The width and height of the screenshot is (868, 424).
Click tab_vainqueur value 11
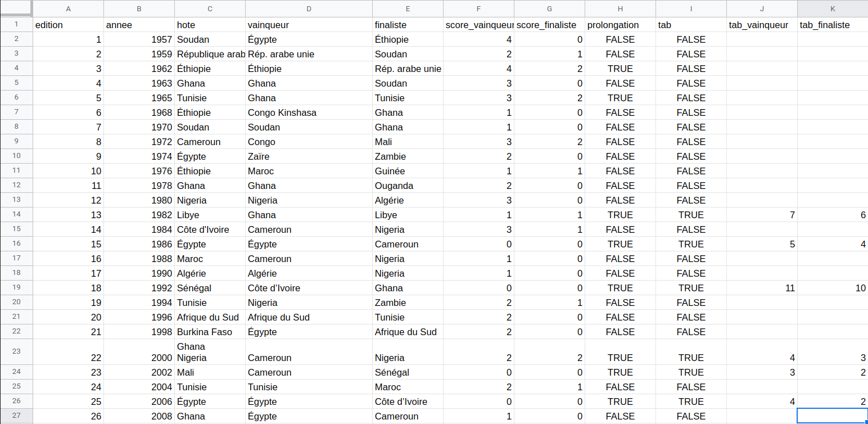(x=762, y=288)
